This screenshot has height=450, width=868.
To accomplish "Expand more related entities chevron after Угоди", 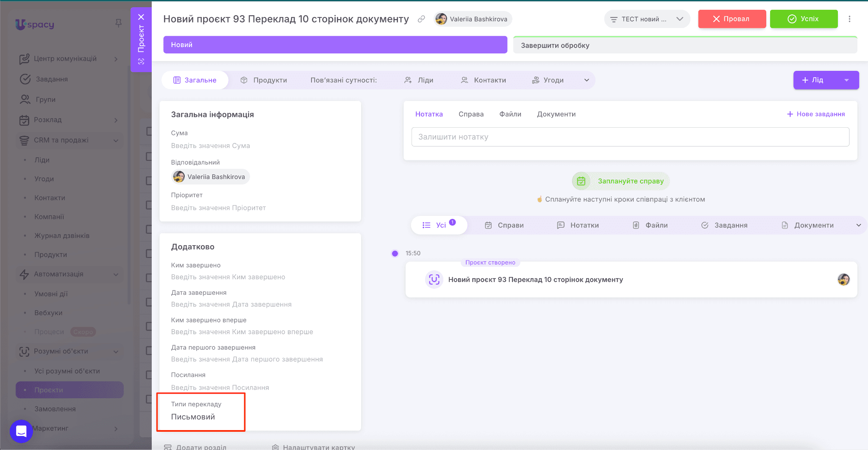I will click(x=587, y=80).
